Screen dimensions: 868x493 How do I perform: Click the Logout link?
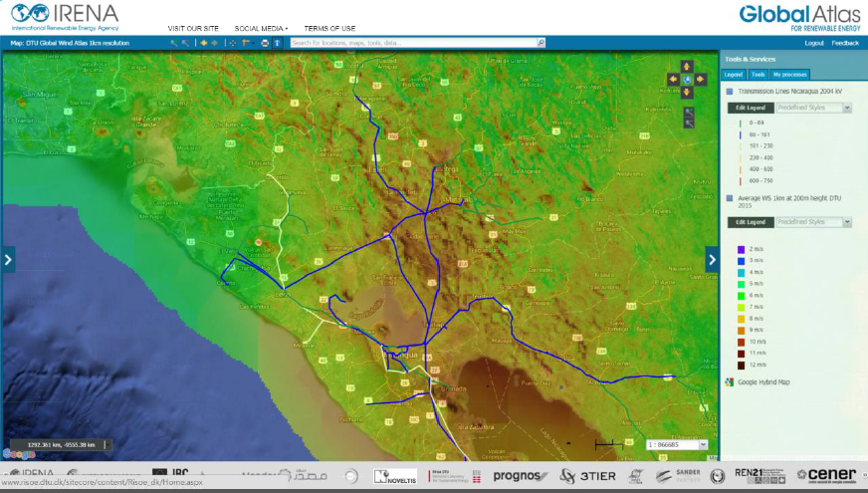[814, 43]
